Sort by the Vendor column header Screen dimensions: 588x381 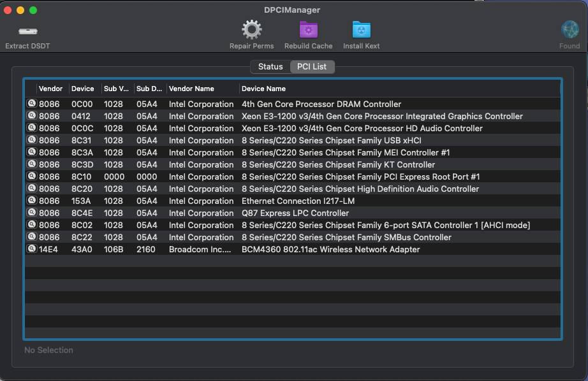pos(50,89)
